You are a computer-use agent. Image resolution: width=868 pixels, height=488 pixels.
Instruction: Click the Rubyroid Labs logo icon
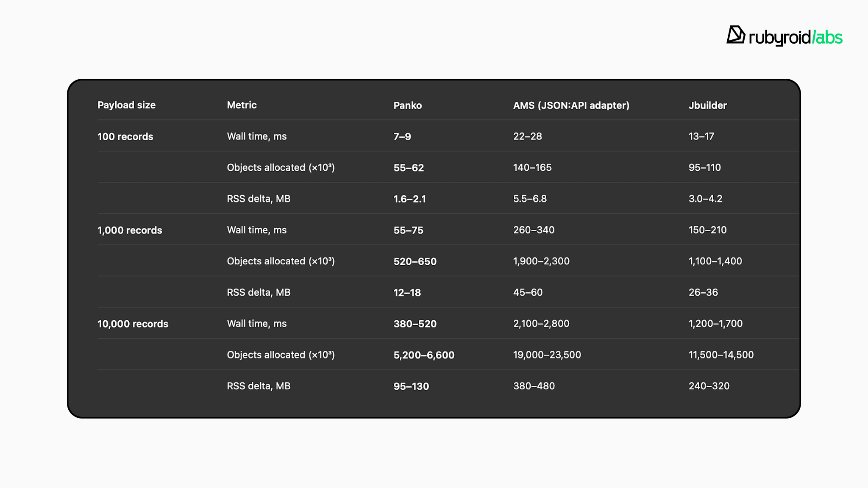(x=736, y=35)
